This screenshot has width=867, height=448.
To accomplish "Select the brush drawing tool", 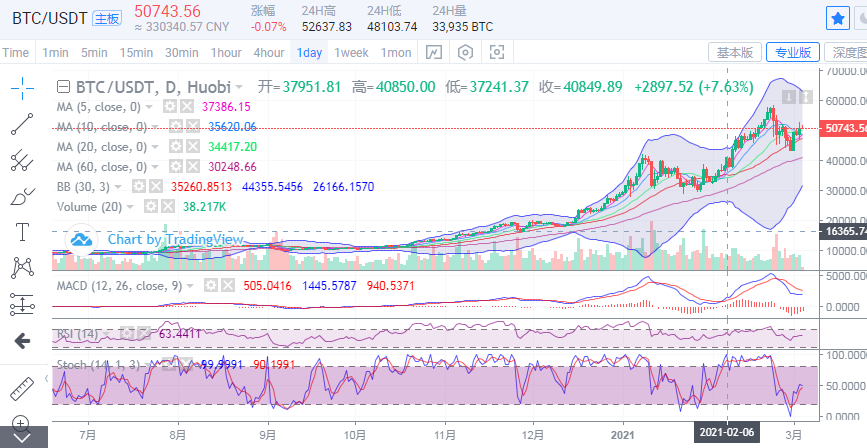I will [x=22, y=196].
